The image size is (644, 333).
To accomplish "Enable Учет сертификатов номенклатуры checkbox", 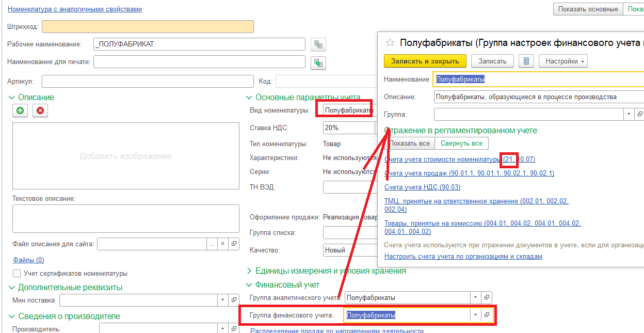I will (17, 274).
